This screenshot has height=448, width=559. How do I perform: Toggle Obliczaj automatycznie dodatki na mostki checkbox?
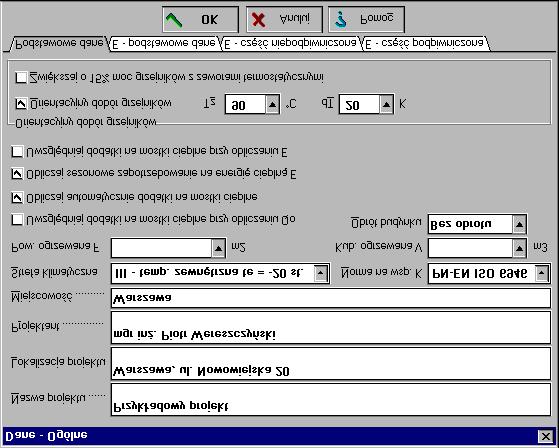pyautogui.click(x=17, y=197)
